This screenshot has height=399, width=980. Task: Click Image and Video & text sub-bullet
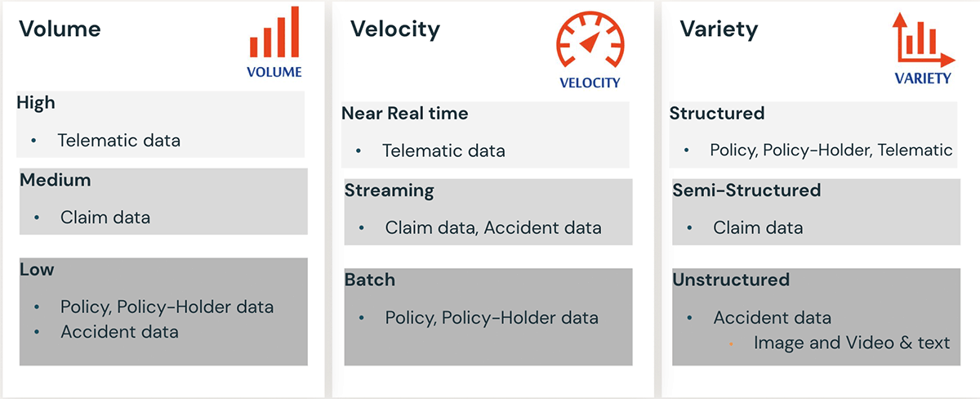click(x=852, y=343)
